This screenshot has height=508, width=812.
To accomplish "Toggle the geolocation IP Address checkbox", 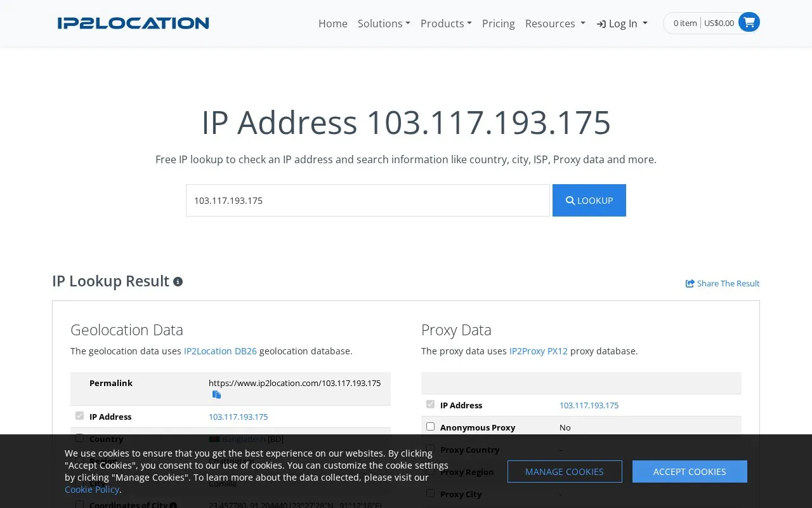I will (79, 416).
